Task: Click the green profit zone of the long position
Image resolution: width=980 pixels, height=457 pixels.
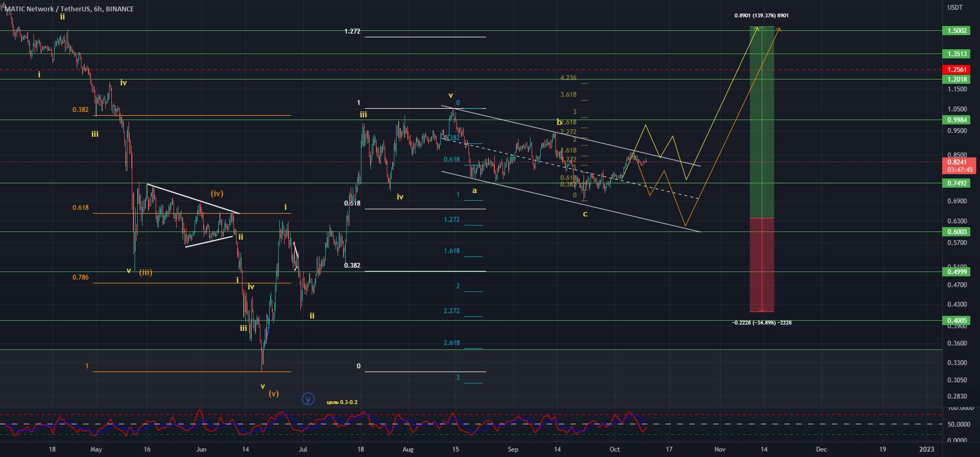Action: 762,122
